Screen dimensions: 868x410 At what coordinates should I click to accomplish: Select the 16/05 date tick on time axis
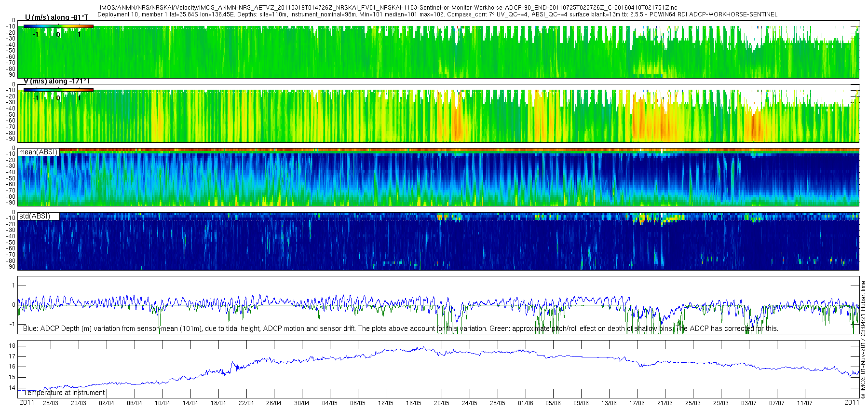[413, 403]
